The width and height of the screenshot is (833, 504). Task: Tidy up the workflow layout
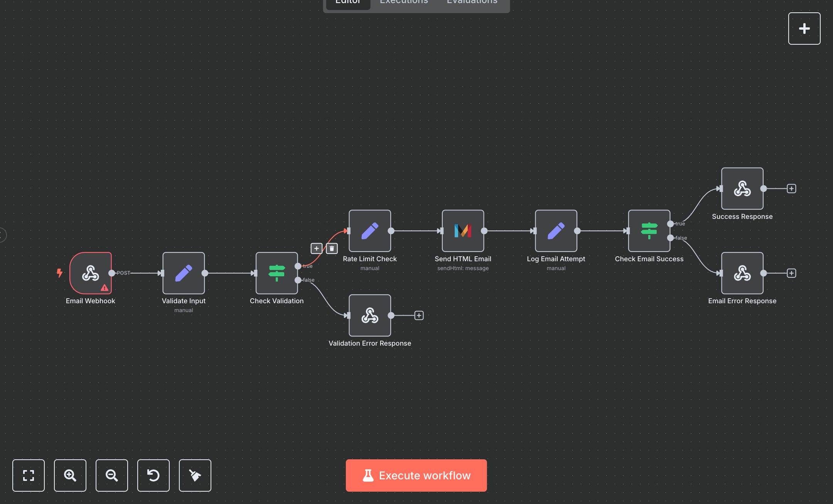point(195,475)
